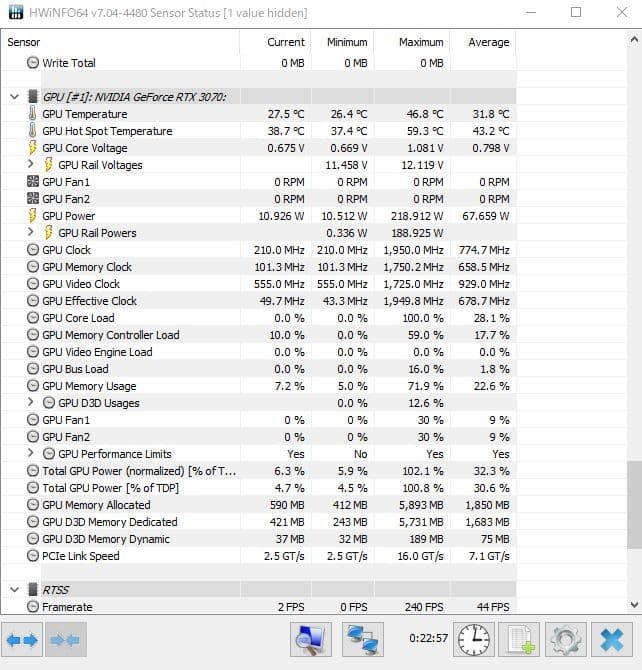The width and height of the screenshot is (642, 670).
Task: Expand the GPU Performance Limits row
Action: pyautogui.click(x=30, y=453)
